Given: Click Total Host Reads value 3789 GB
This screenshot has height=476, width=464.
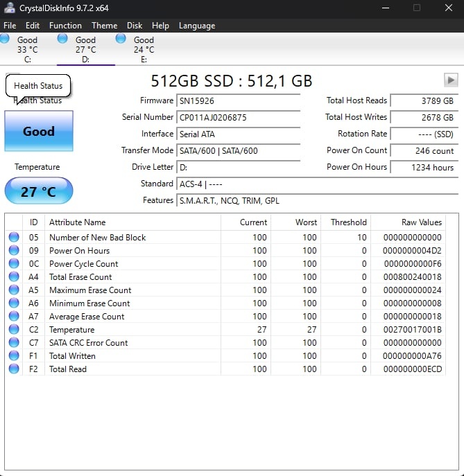Looking at the screenshot, I should tap(424, 100).
